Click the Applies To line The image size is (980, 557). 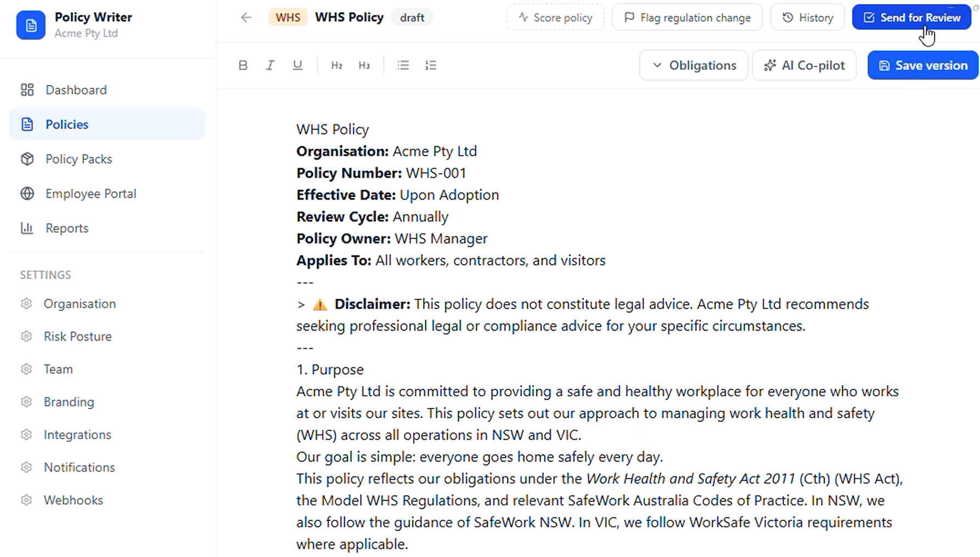[x=451, y=260]
